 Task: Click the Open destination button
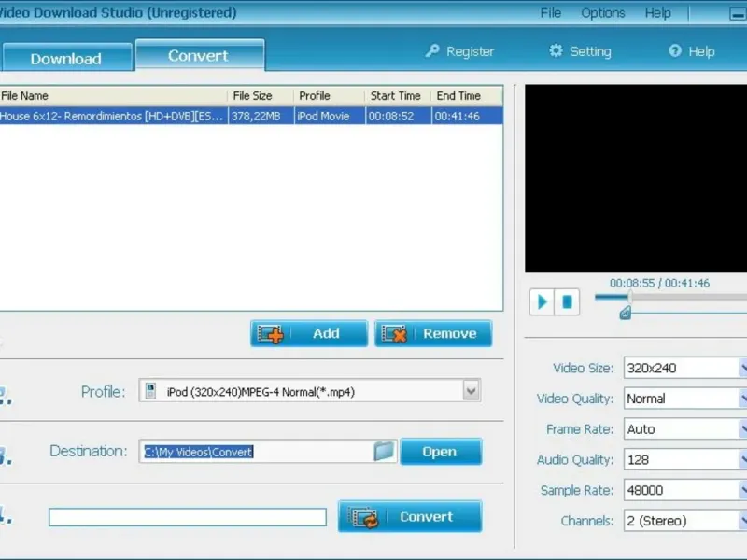coord(441,452)
